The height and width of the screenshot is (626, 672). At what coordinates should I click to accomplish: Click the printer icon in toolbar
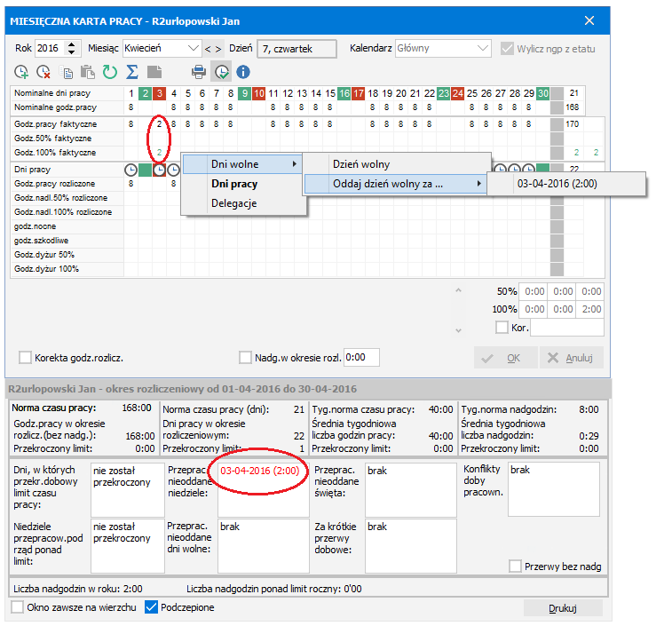[x=200, y=72]
